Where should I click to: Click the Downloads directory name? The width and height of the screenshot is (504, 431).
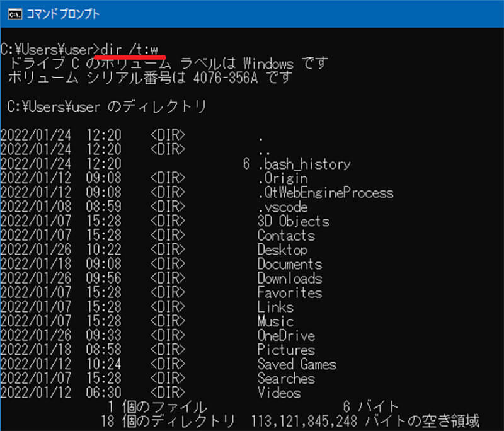(289, 279)
